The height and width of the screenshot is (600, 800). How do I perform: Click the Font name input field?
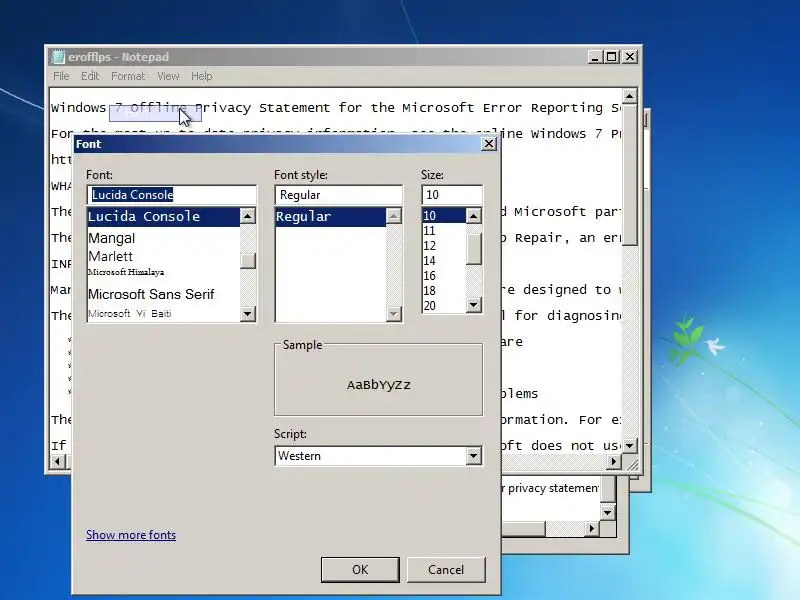pyautogui.click(x=172, y=195)
